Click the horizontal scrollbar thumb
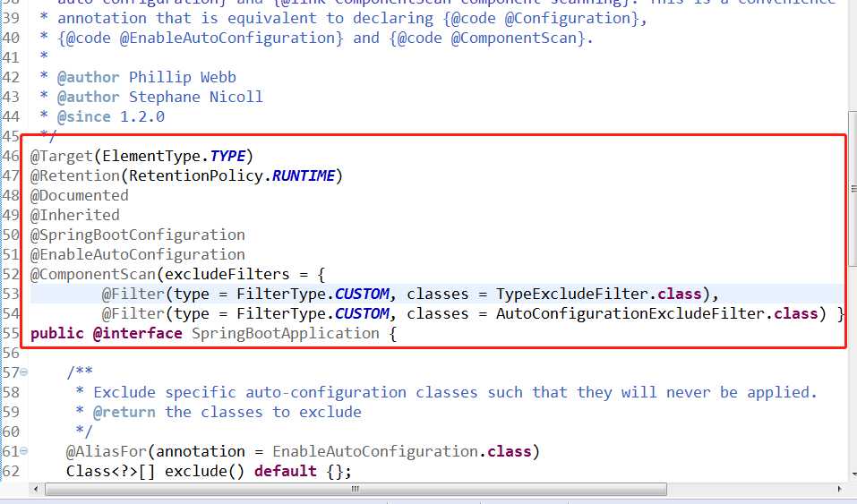The width and height of the screenshot is (857, 504). pos(356,488)
